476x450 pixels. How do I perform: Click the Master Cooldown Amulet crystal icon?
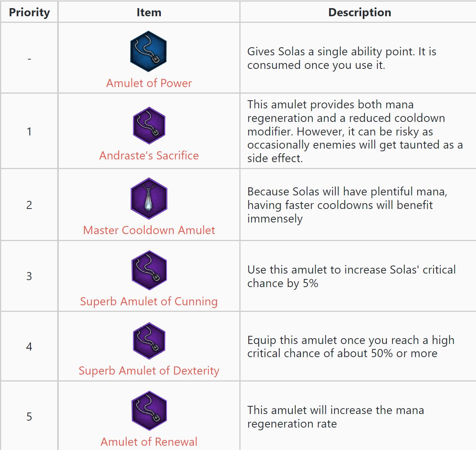[x=149, y=198]
